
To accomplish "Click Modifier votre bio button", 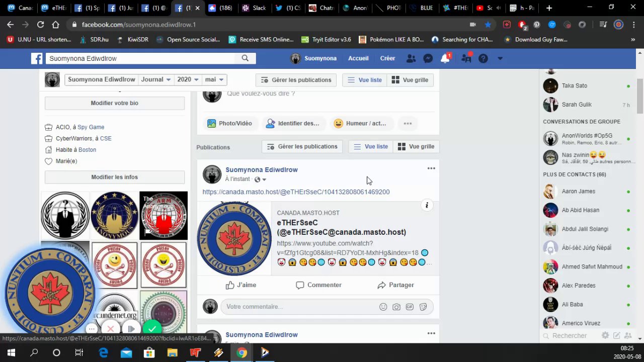I will coord(115,103).
